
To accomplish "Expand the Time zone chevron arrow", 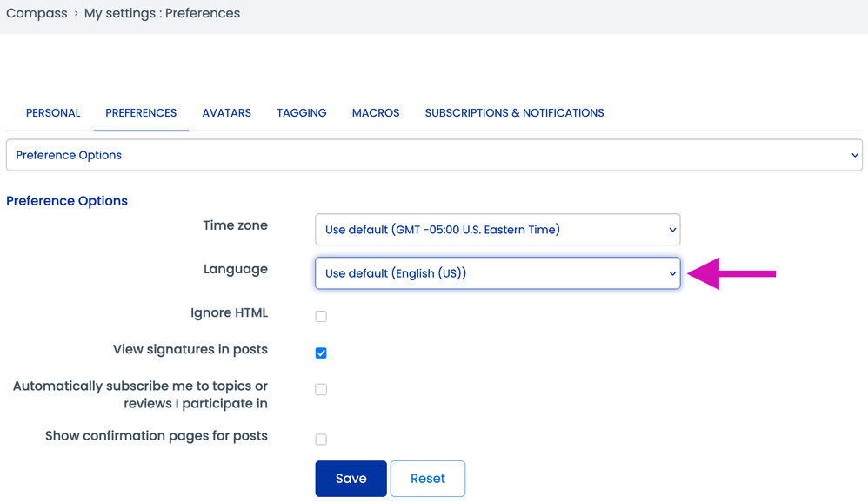I will point(671,229).
